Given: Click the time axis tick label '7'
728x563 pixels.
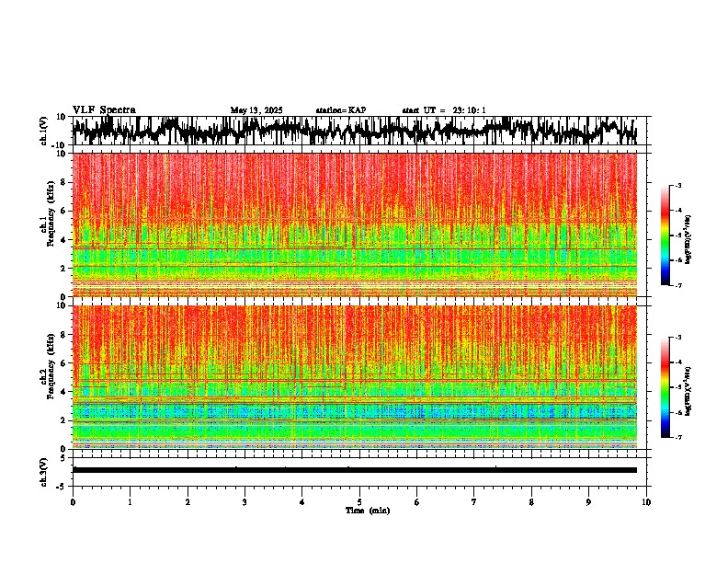Looking at the screenshot, I should point(474,502).
